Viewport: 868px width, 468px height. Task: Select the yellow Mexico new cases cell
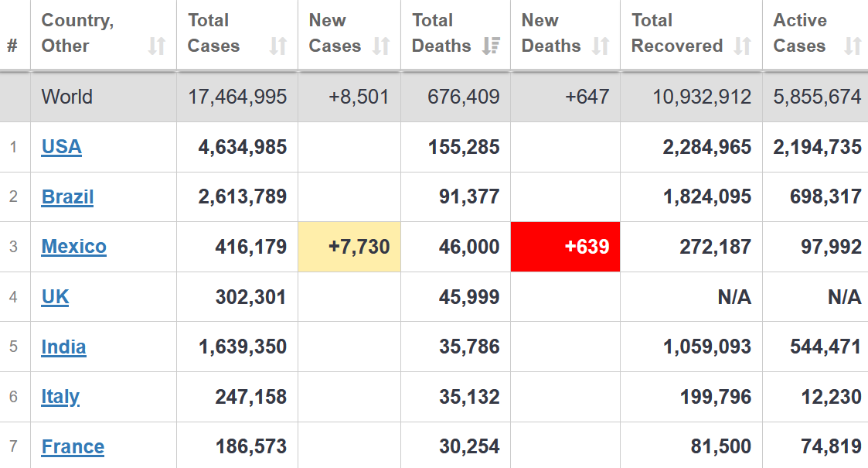click(349, 247)
